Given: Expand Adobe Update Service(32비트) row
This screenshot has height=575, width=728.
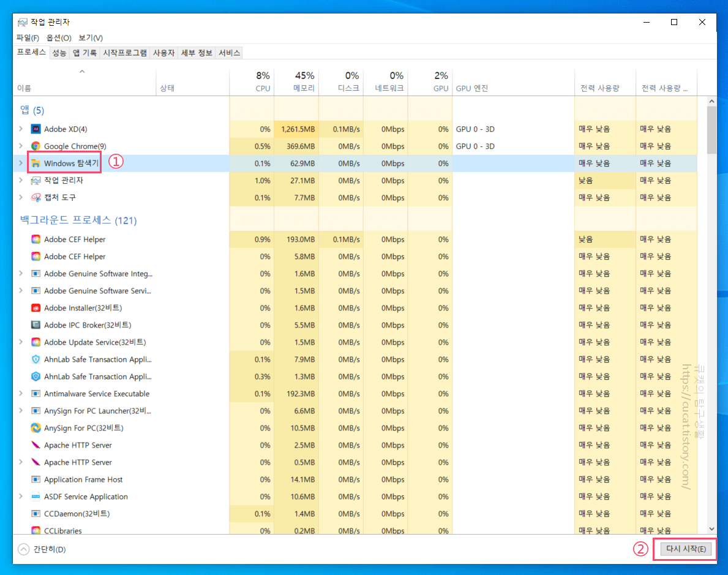Looking at the screenshot, I should point(21,342).
